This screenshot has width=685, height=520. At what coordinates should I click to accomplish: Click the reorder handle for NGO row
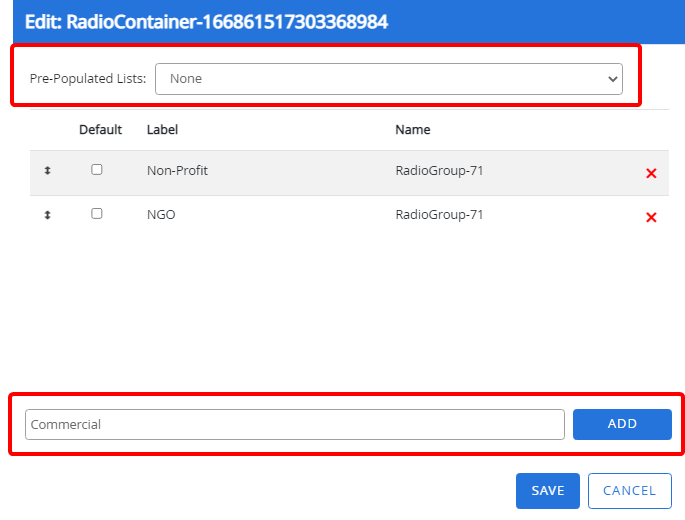click(47, 215)
